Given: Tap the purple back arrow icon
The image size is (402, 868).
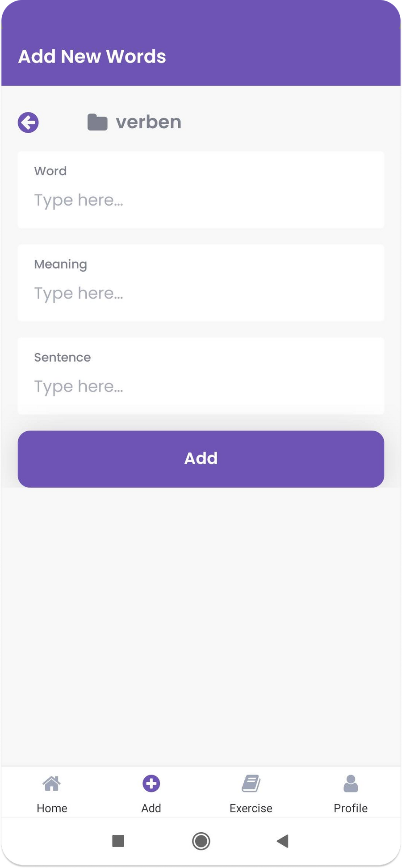Looking at the screenshot, I should [28, 122].
